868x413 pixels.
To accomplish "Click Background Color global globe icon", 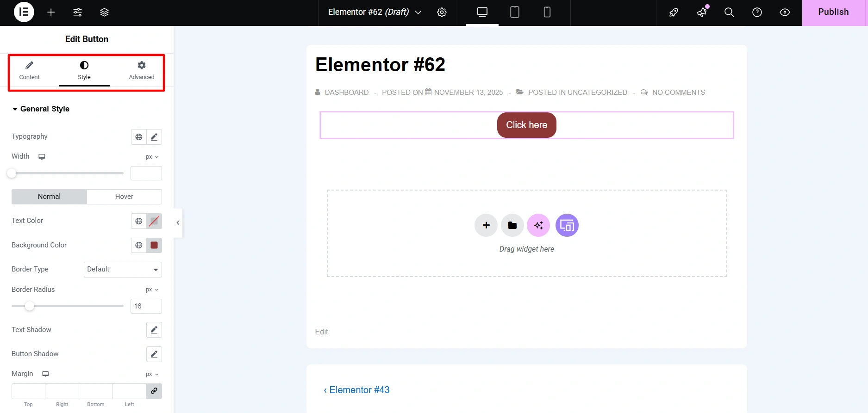I will click(x=139, y=245).
